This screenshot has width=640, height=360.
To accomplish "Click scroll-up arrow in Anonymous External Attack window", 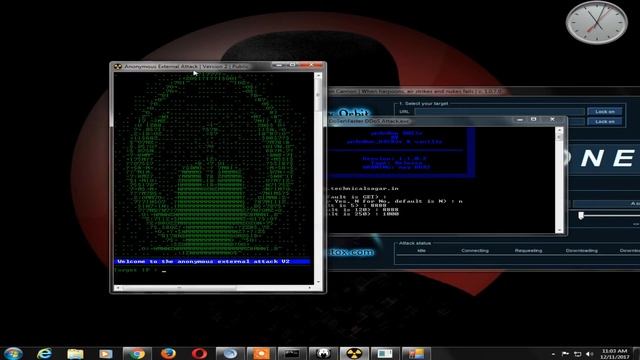I will click(318, 76).
